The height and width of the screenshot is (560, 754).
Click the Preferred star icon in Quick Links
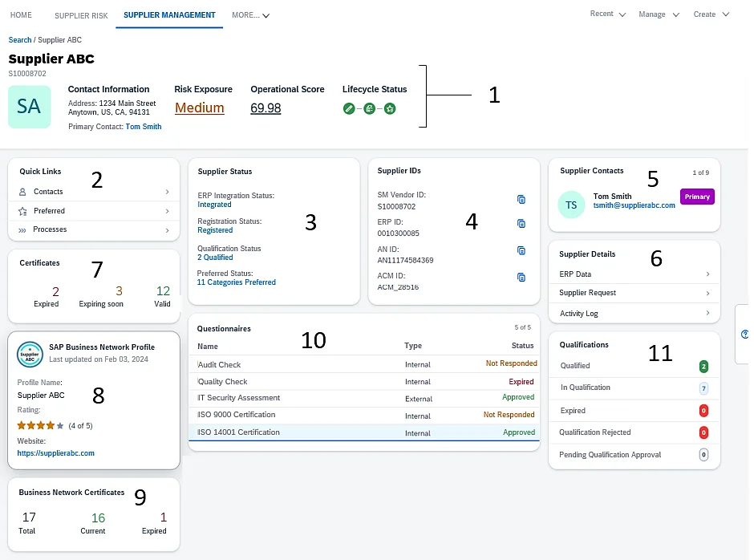tap(22, 211)
